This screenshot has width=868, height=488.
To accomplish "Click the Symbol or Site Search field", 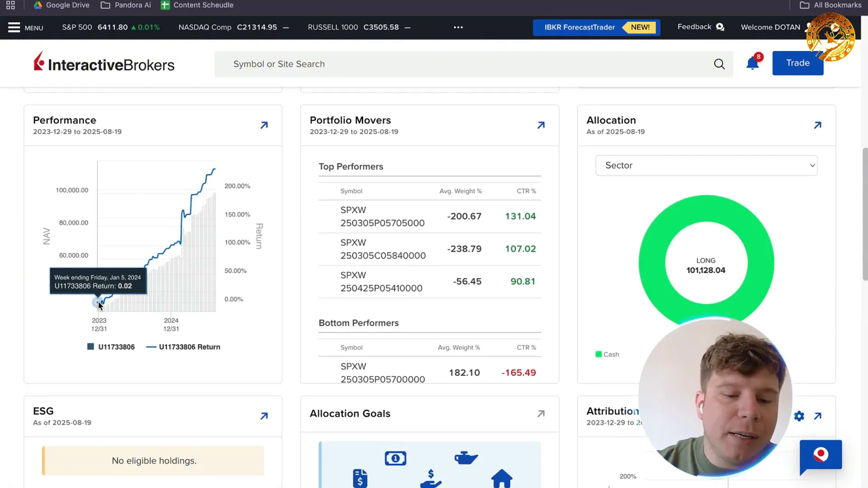I will (473, 64).
